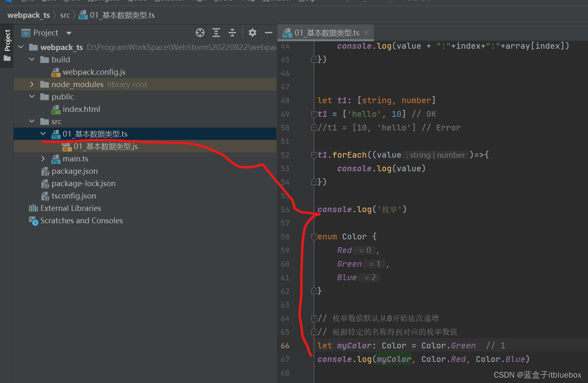Click the Blue = 2 enum member

tap(359, 278)
